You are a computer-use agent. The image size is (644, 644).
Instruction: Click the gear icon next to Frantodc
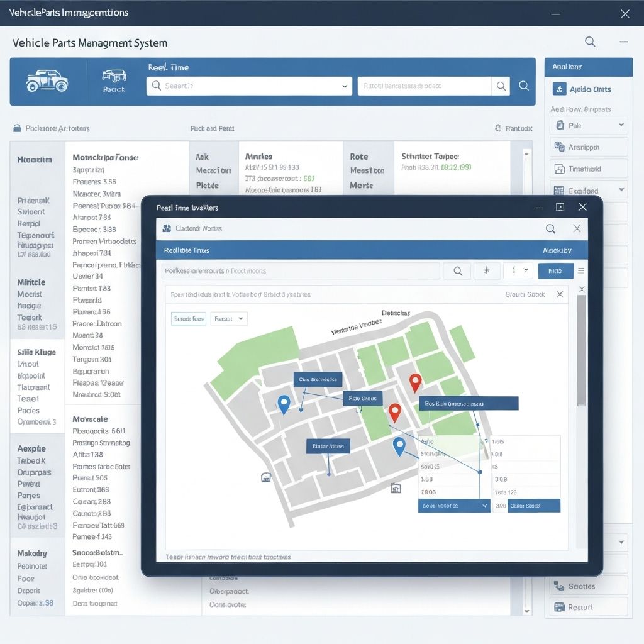[x=498, y=128]
